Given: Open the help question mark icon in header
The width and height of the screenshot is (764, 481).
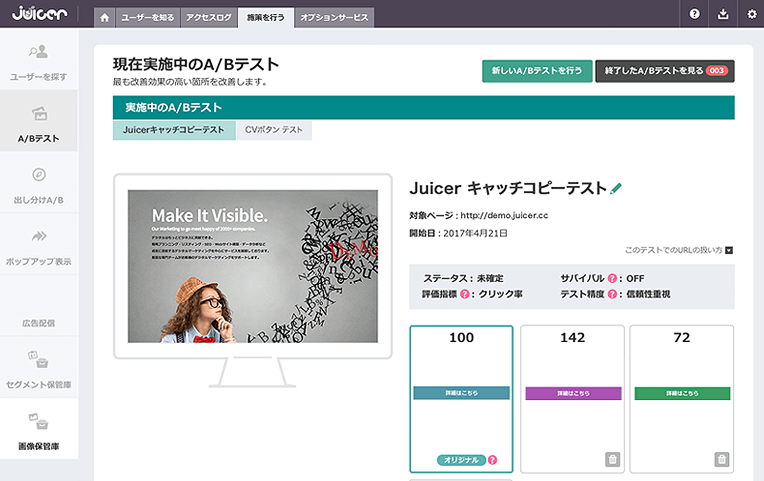Looking at the screenshot, I should 695,14.
